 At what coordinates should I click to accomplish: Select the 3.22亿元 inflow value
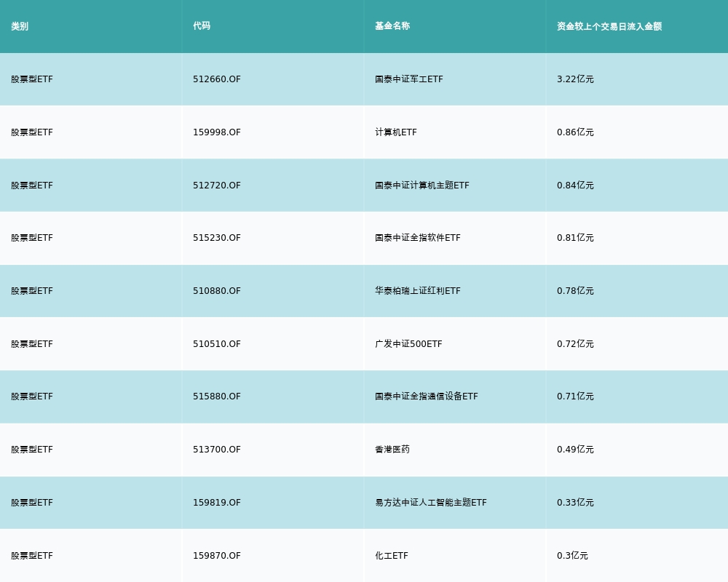pos(575,79)
